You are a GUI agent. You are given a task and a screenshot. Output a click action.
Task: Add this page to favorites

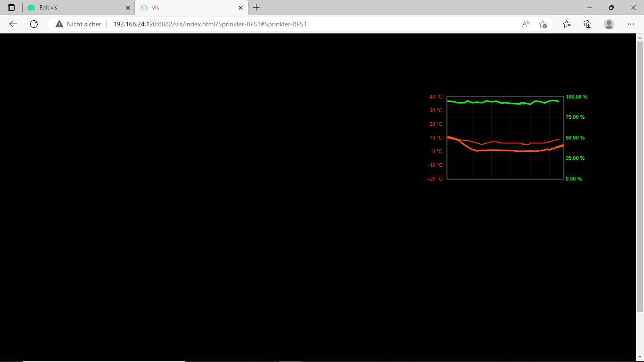coord(543,24)
